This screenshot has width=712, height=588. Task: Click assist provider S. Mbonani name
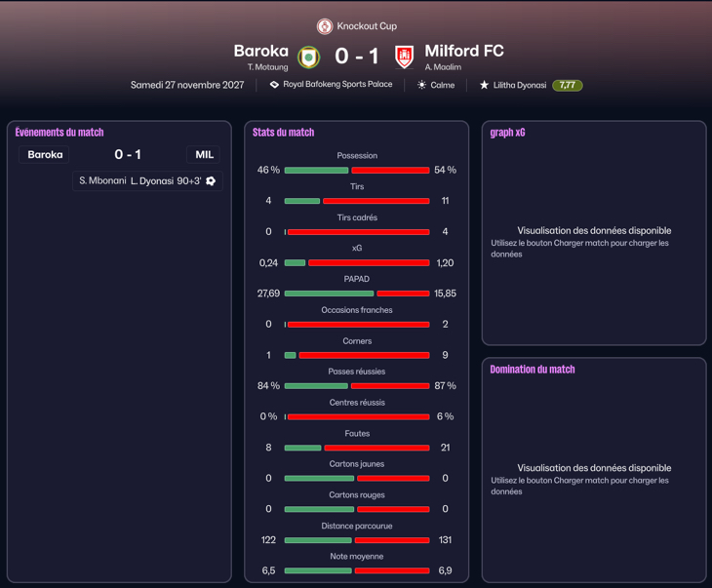[x=102, y=180]
